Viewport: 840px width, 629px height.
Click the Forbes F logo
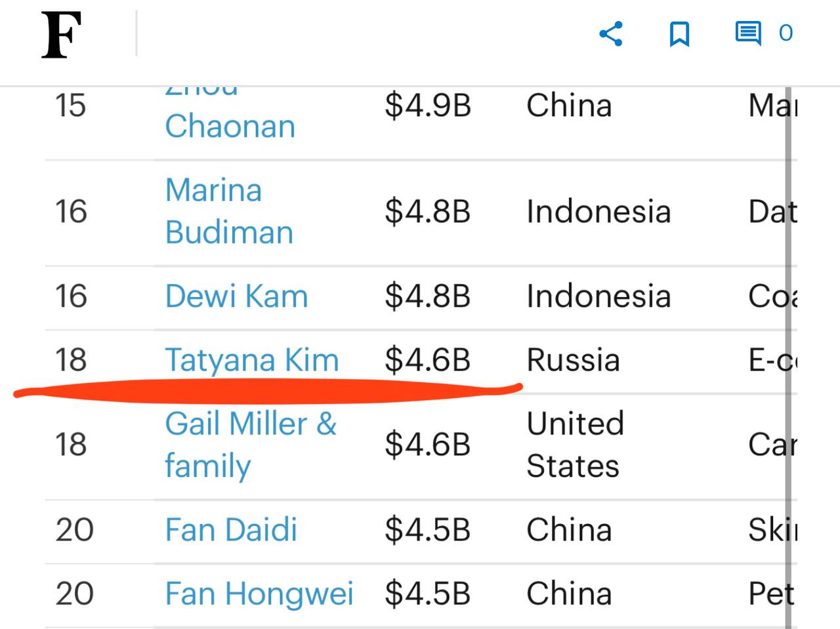[62, 35]
